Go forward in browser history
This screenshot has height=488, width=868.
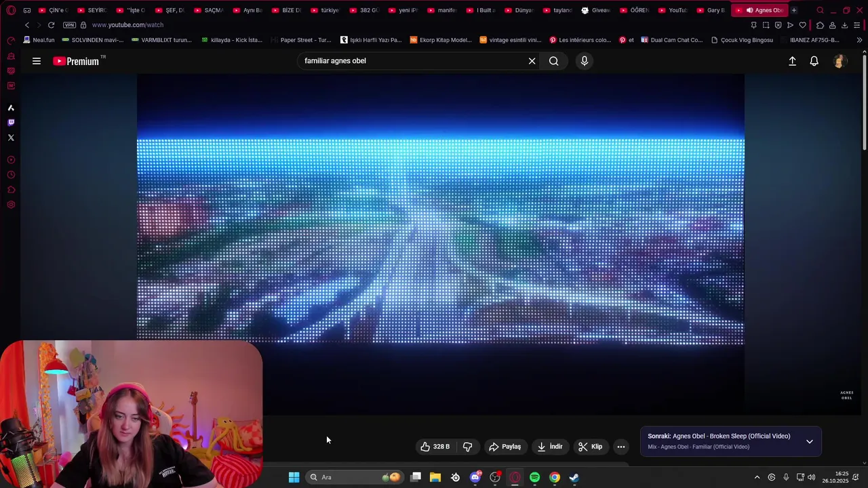39,25
